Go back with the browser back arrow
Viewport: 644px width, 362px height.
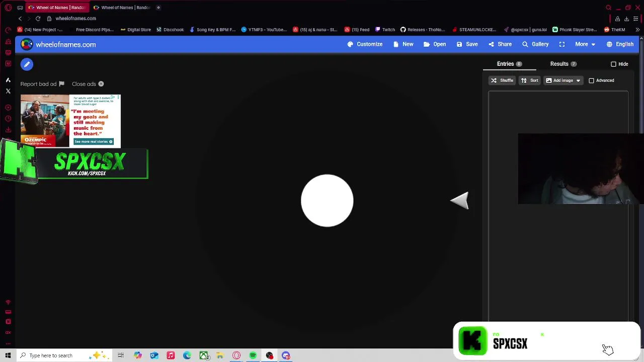click(20, 19)
